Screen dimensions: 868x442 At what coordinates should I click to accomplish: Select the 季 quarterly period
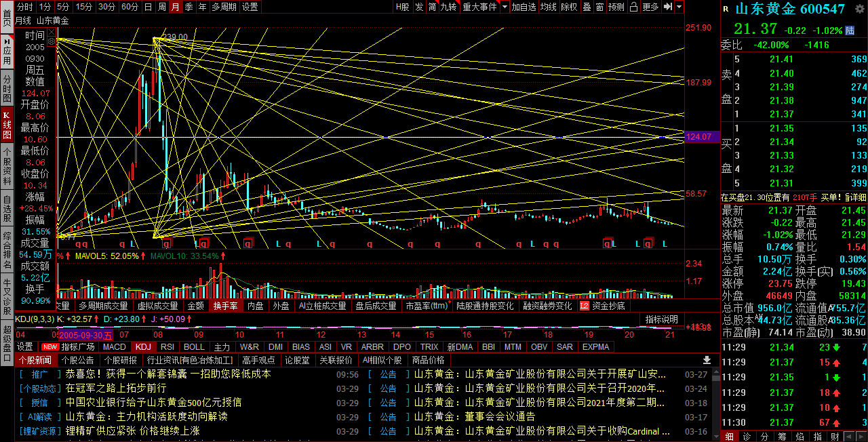tap(189, 7)
